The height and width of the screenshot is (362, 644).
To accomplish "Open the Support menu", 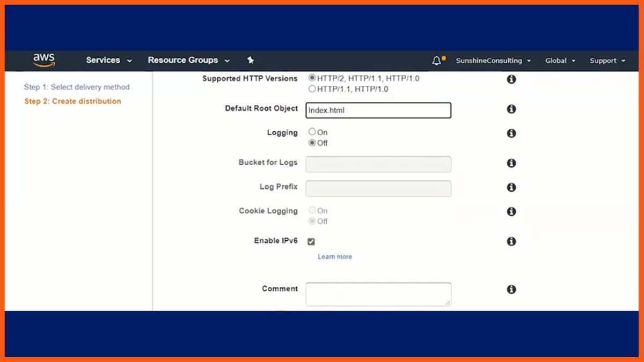I will point(608,61).
